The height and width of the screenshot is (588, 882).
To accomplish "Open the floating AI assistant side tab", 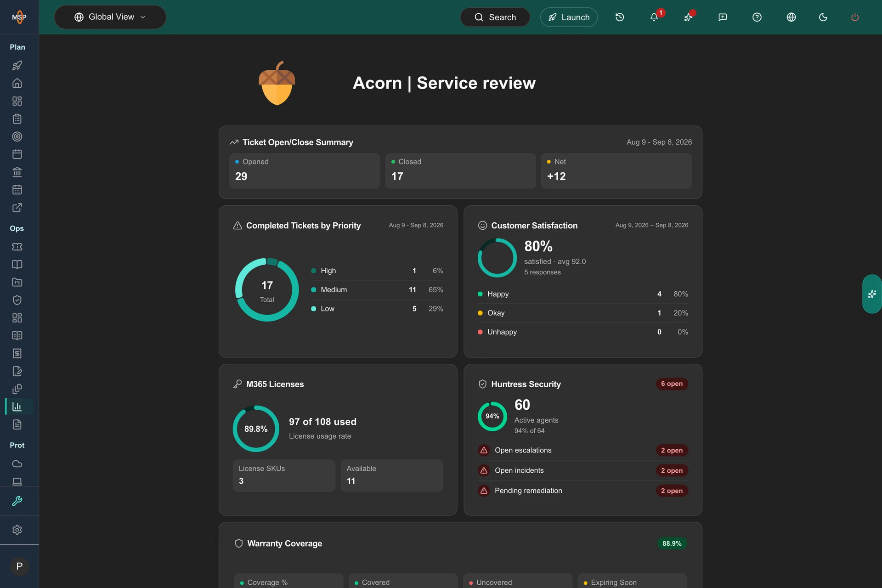I will pyautogui.click(x=872, y=294).
